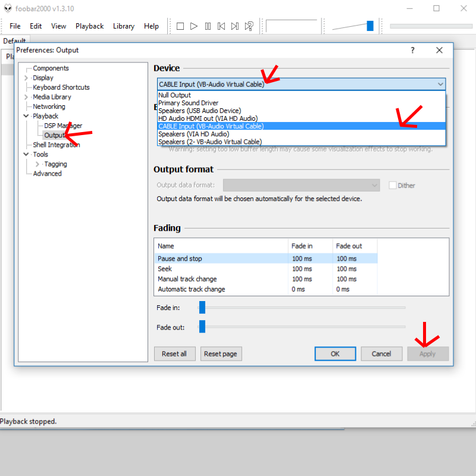Select Null Output in device list
The image size is (476, 476).
tap(301, 95)
